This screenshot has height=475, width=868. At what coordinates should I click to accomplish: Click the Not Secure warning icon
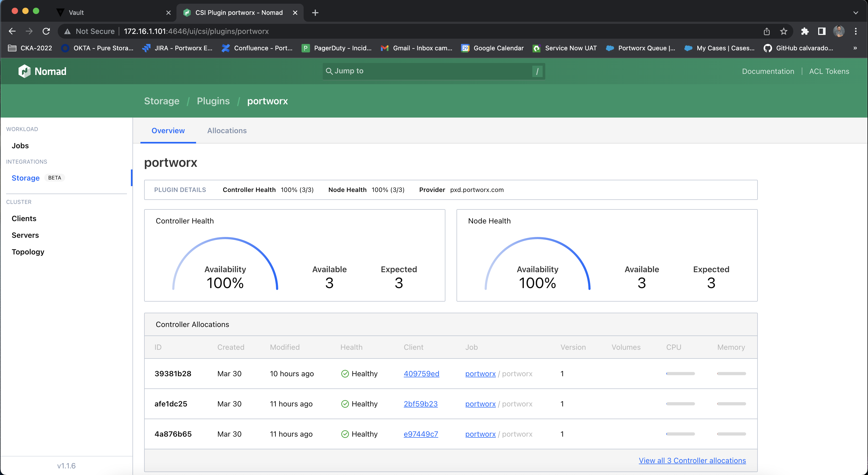(68, 31)
